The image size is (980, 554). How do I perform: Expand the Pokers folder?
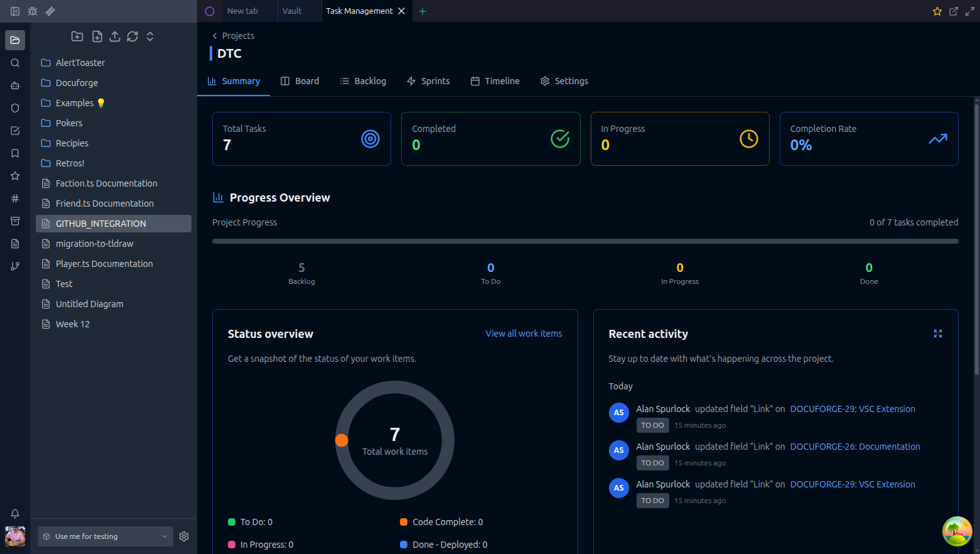point(114,123)
